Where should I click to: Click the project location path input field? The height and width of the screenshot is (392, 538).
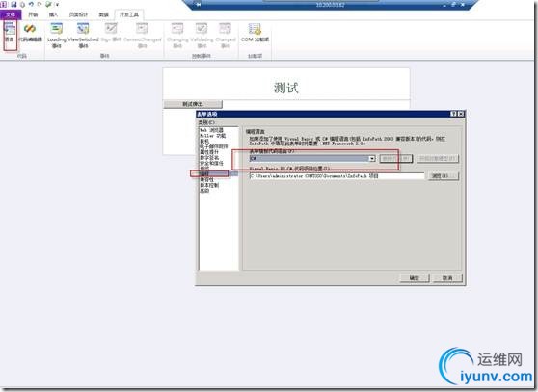(x=336, y=176)
